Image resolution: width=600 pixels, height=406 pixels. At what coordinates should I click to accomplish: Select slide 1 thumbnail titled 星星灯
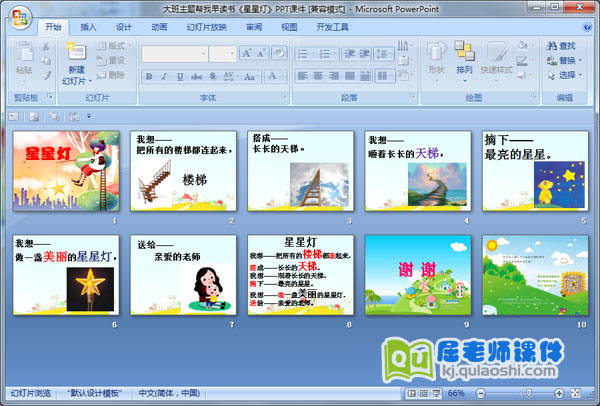[x=66, y=171]
